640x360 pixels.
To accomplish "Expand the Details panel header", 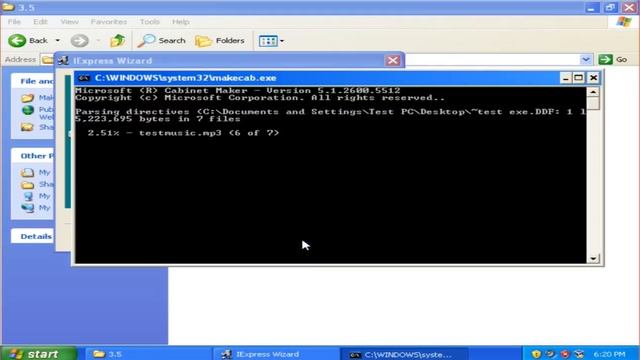I will coord(33,236).
